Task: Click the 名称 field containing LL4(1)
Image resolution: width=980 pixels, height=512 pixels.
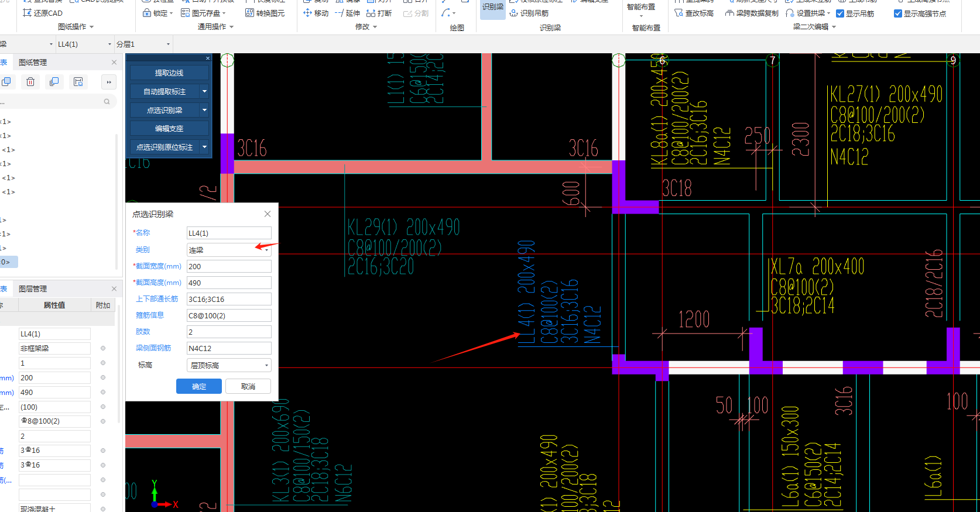Action: (229, 233)
